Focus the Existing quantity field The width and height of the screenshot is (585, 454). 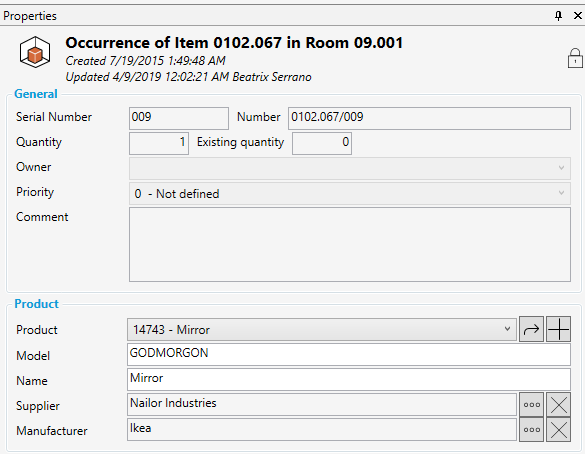(x=322, y=143)
